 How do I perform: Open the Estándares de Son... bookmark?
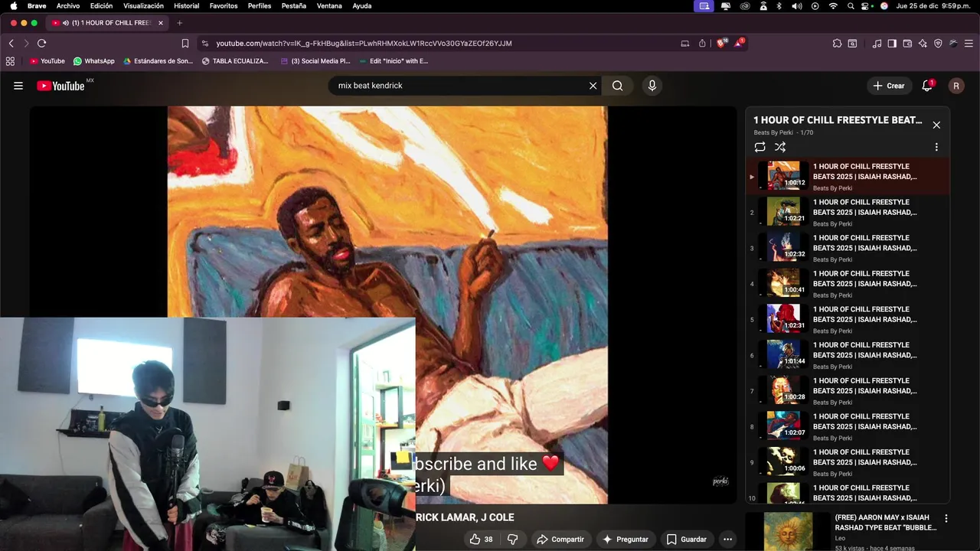tap(158, 61)
